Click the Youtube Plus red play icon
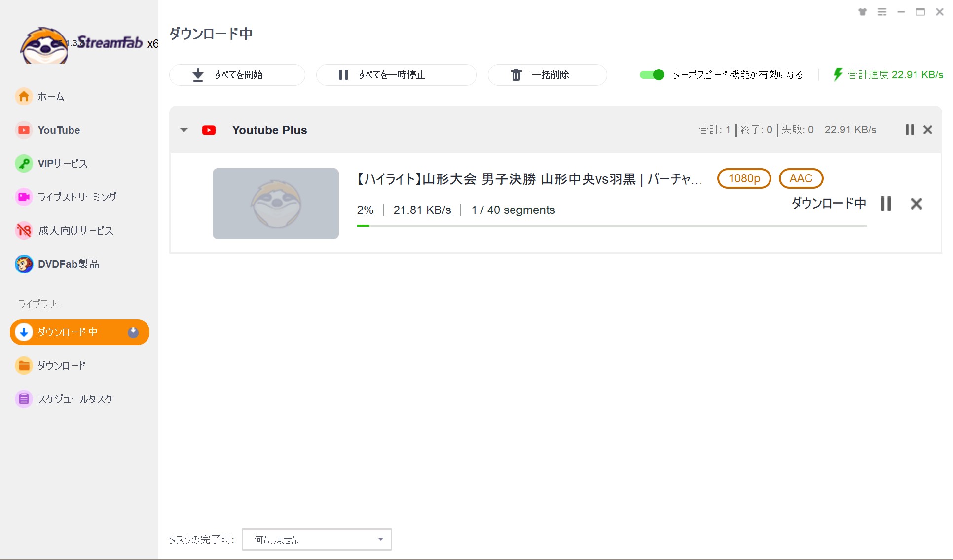Screen dimensions: 953x560 pyautogui.click(x=209, y=130)
